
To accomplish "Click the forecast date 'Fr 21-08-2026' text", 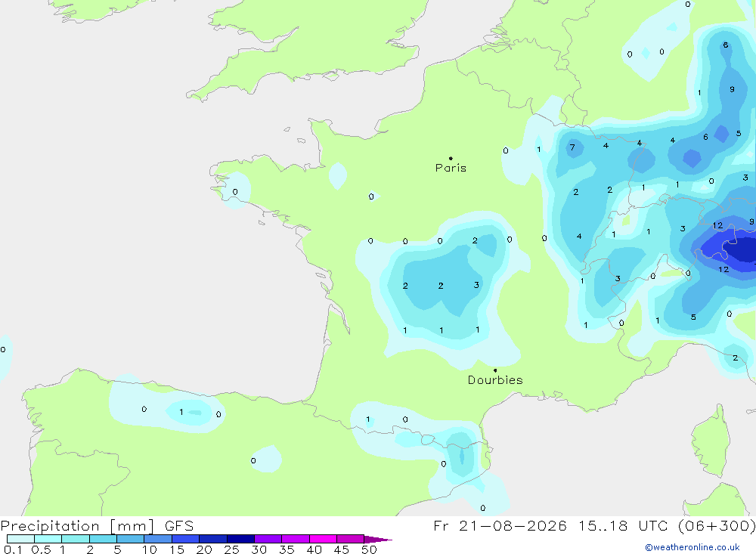I will pos(500,525).
